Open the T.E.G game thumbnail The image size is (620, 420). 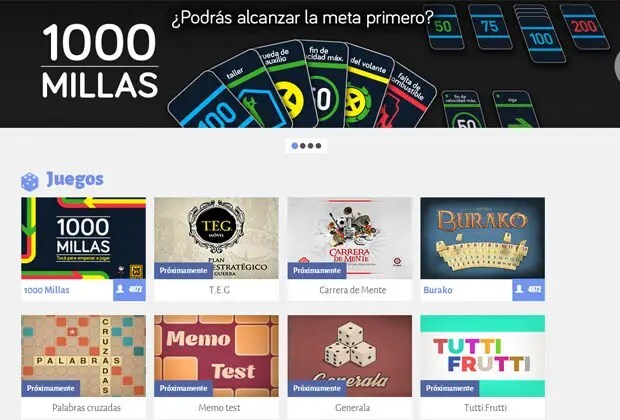(x=216, y=238)
